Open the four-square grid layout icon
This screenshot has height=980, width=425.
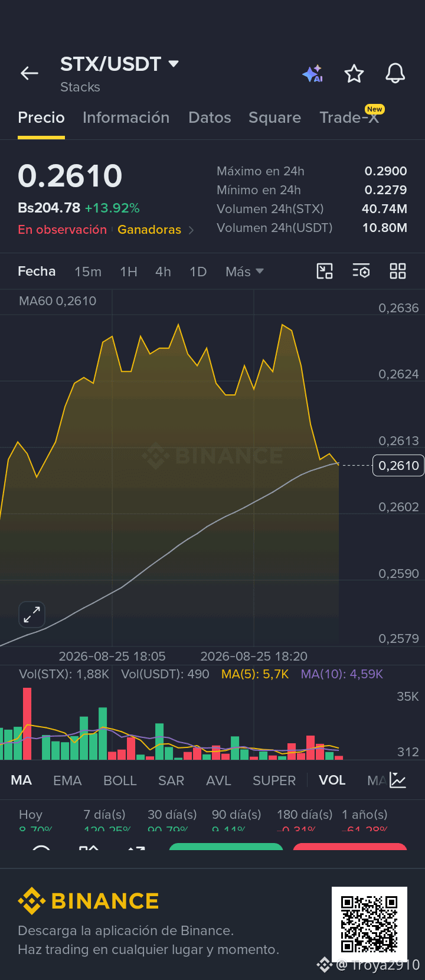pyautogui.click(x=398, y=271)
